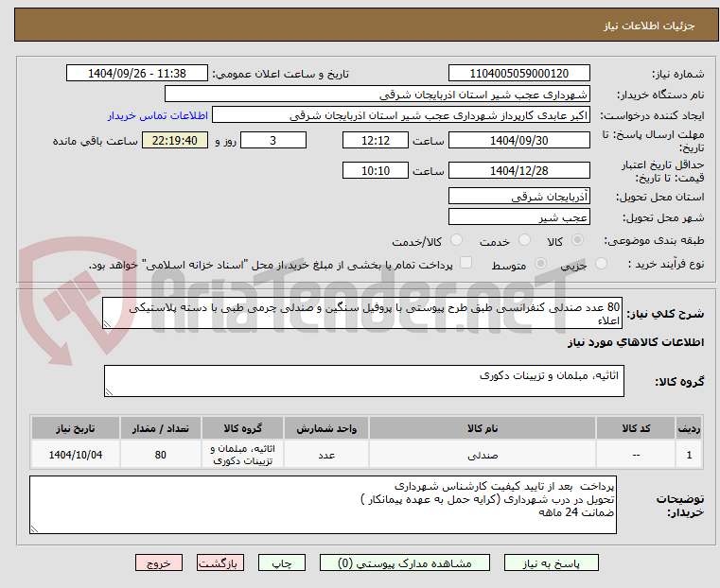Click the نام کالا column header
Viewport: 720px width, 588px height.
[x=483, y=428]
